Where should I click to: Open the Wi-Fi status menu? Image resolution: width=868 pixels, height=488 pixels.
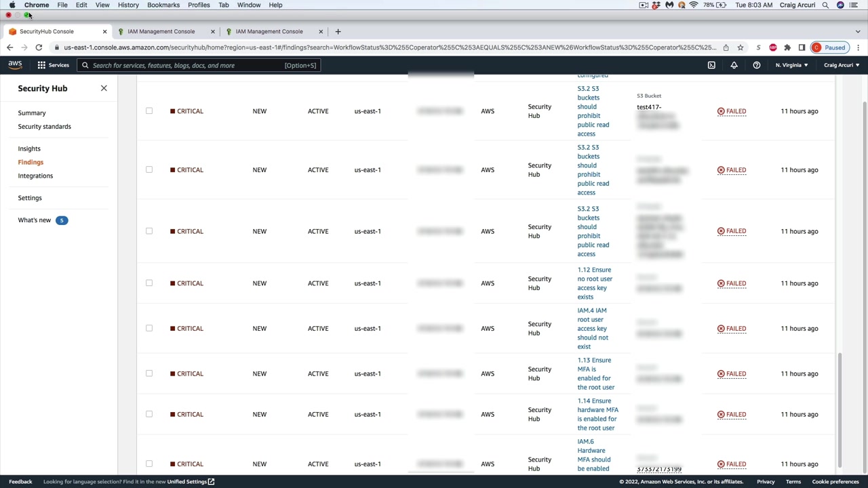coord(694,5)
